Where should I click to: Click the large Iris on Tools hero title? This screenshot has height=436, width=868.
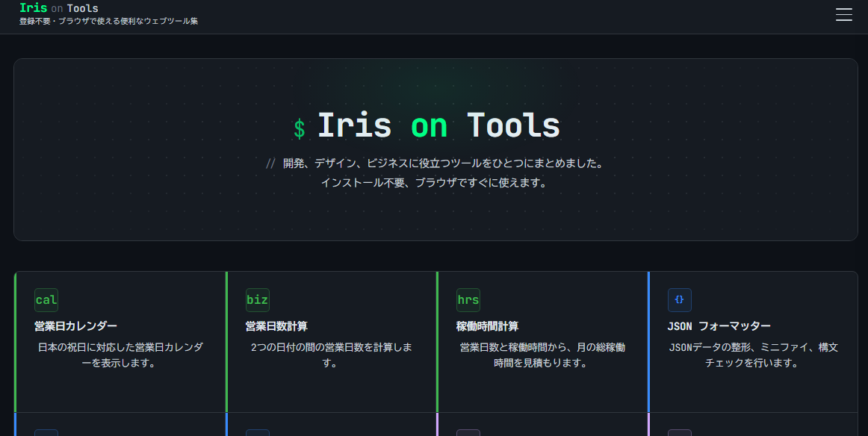[x=438, y=125]
